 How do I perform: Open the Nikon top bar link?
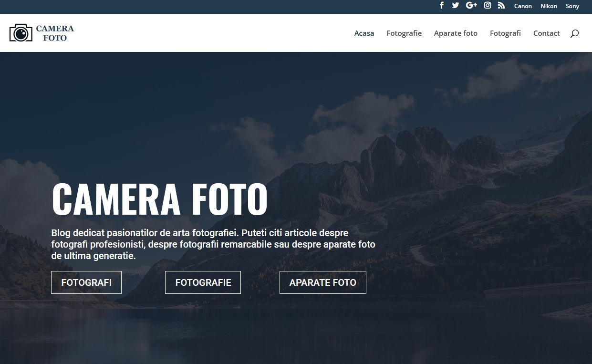(x=549, y=6)
